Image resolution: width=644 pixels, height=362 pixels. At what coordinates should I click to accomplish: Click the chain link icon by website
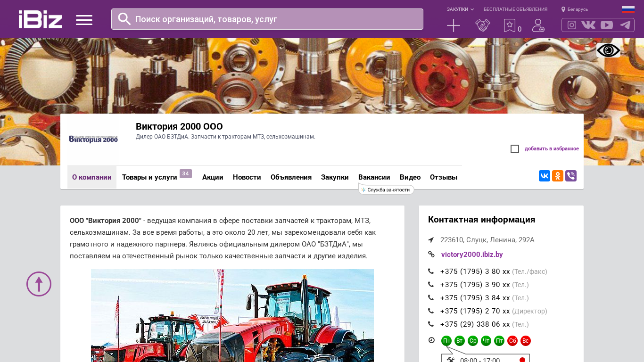pyautogui.click(x=431, y=255)
